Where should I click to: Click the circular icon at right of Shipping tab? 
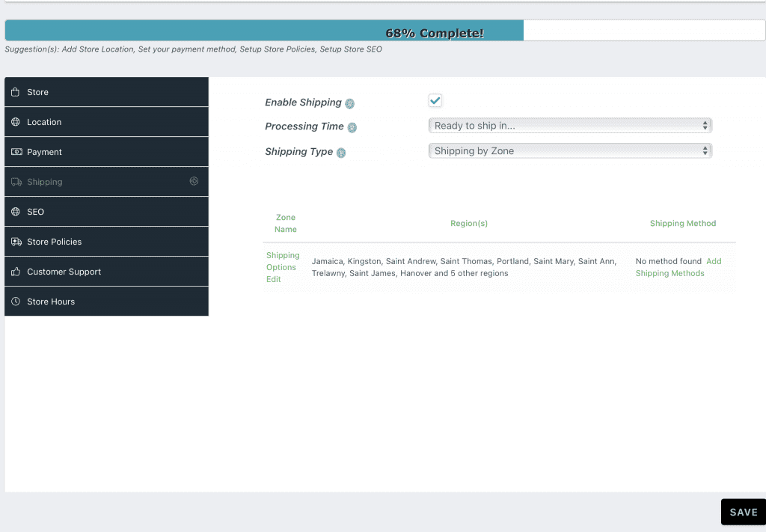click(x=194, y=181)
